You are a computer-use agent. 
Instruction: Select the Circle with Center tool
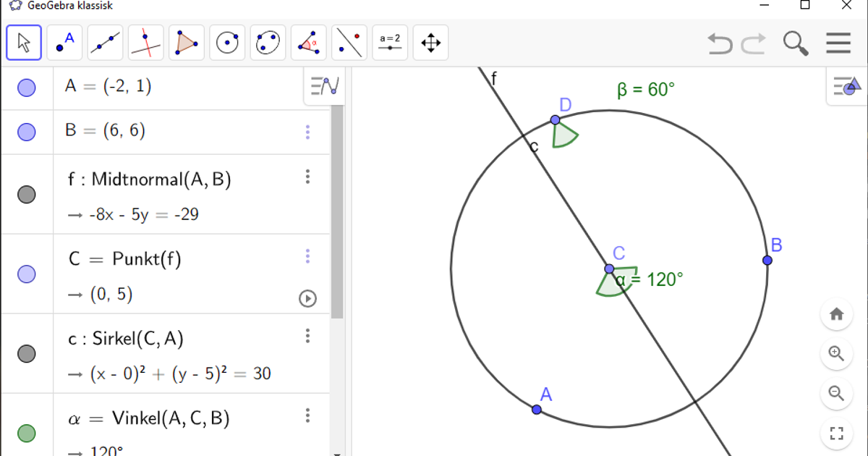226,42
